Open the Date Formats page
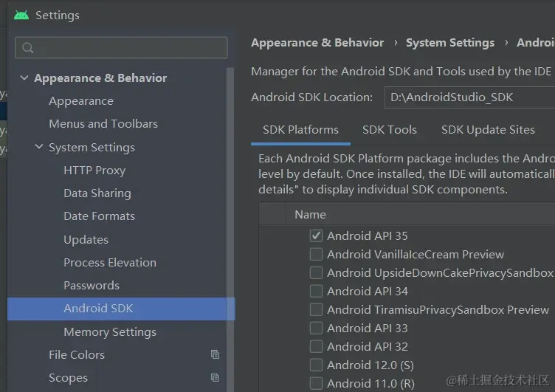This screenshot has width=555, height=392. 99,216
